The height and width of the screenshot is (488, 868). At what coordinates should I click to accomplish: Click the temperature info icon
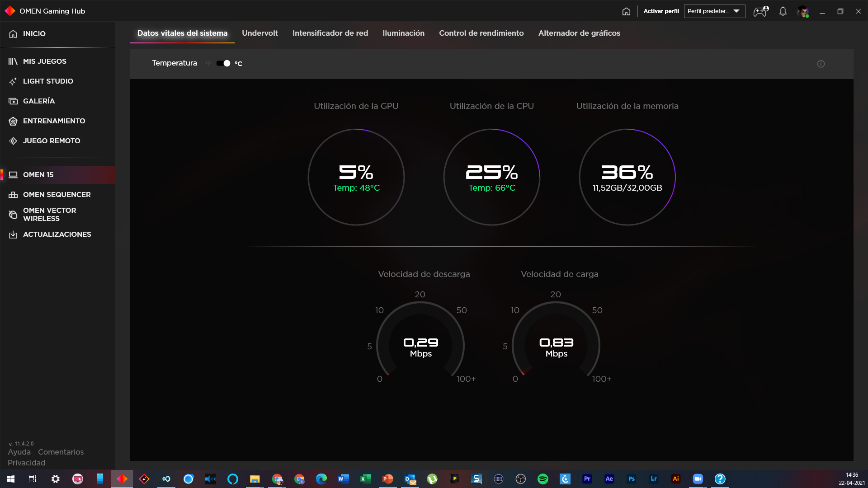[x=821, y=64]
